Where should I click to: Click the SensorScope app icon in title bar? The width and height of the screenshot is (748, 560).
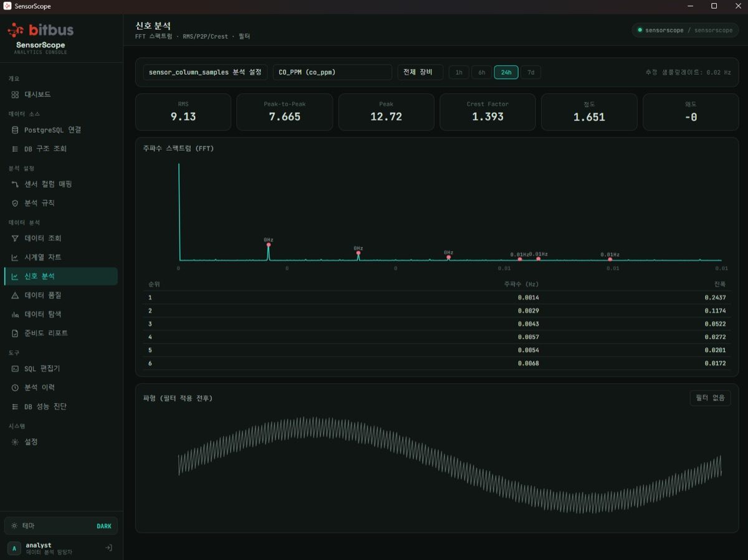7,6
